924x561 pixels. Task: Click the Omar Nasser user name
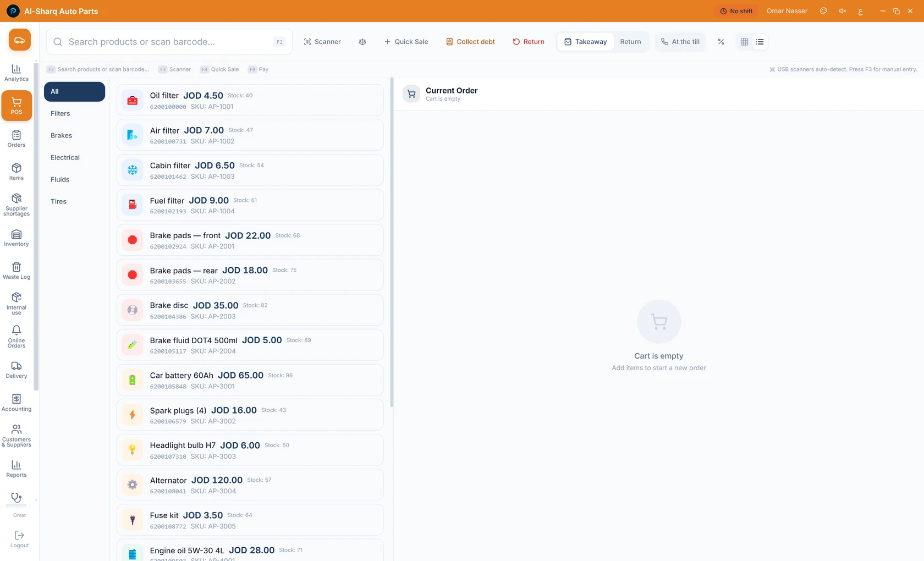(787, 11)
